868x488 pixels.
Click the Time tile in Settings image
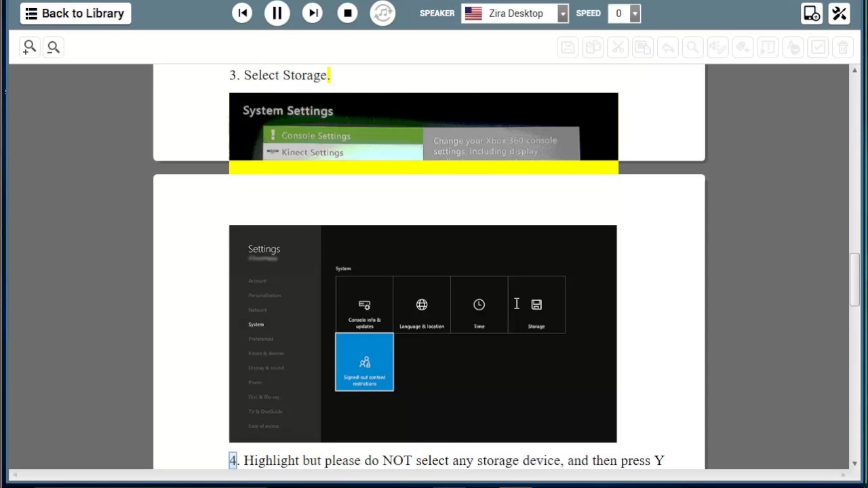click(x=479, y=304)
